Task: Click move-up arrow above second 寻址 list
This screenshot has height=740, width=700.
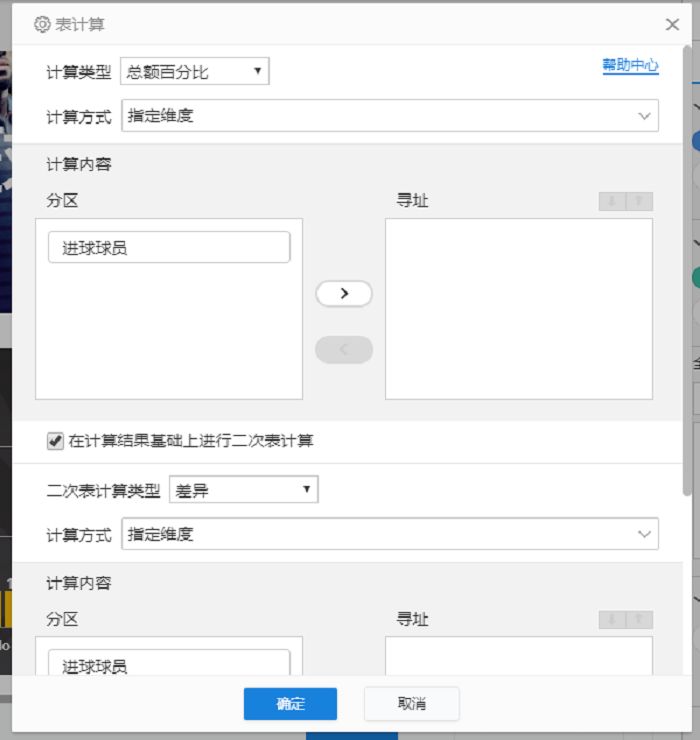Action: pos(640,620)
